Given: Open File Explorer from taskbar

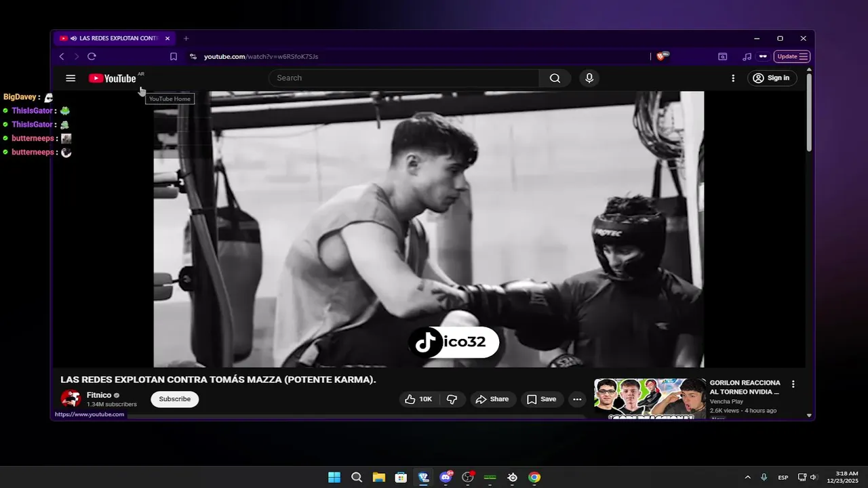Looking at the screenshot, I should point(378,477).
